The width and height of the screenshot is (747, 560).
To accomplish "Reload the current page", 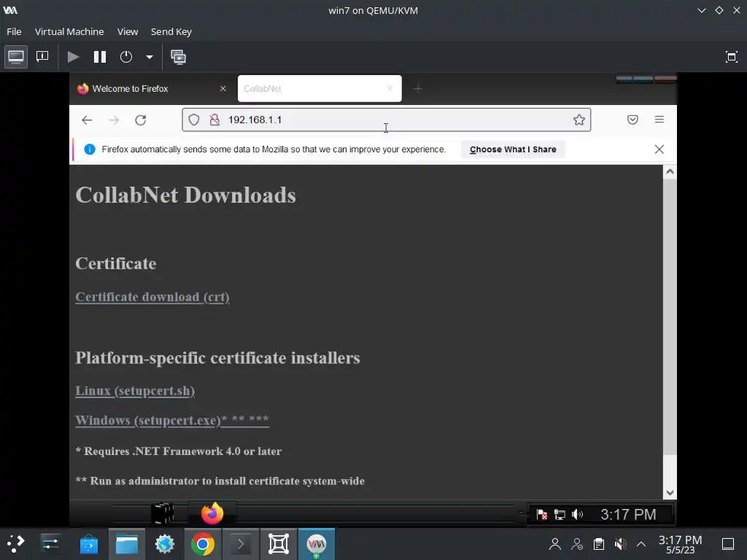I will 141,120.
